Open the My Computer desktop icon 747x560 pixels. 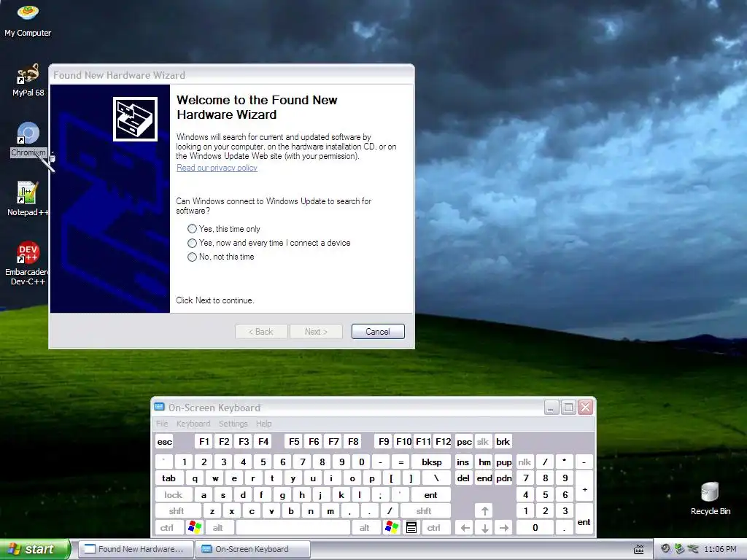[x=28, y=20]
